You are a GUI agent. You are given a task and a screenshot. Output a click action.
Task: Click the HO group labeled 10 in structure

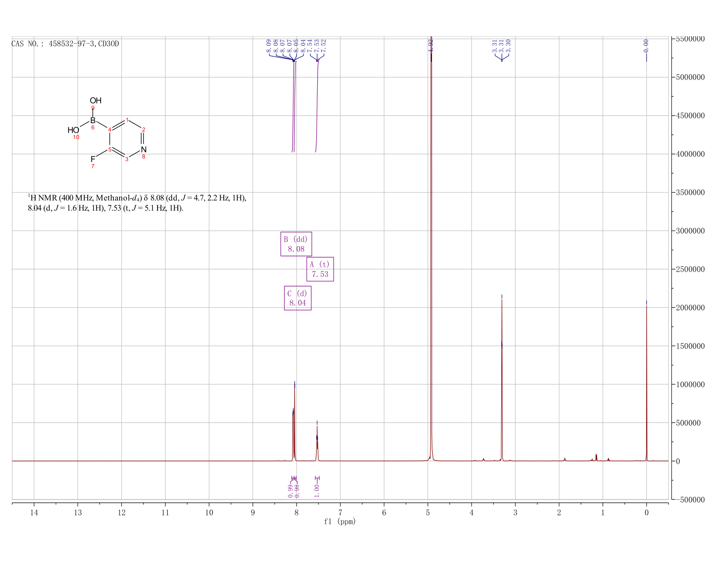[x=73, y=130]
